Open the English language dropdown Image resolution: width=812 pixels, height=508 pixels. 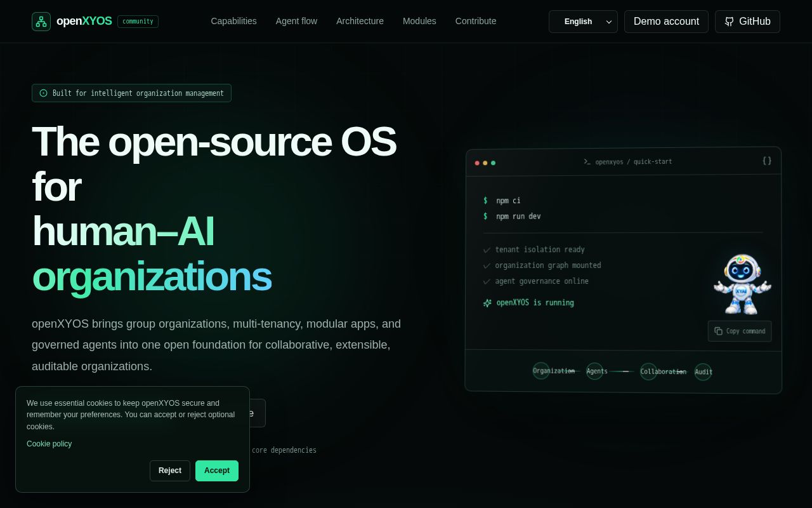coord(583,22)
